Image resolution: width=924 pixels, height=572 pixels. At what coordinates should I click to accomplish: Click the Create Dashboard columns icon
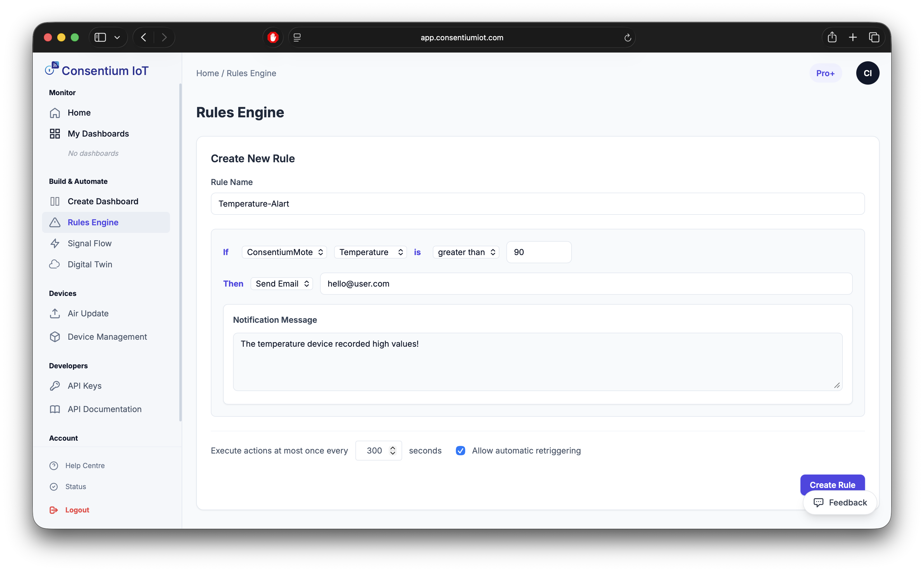[55, 201]
